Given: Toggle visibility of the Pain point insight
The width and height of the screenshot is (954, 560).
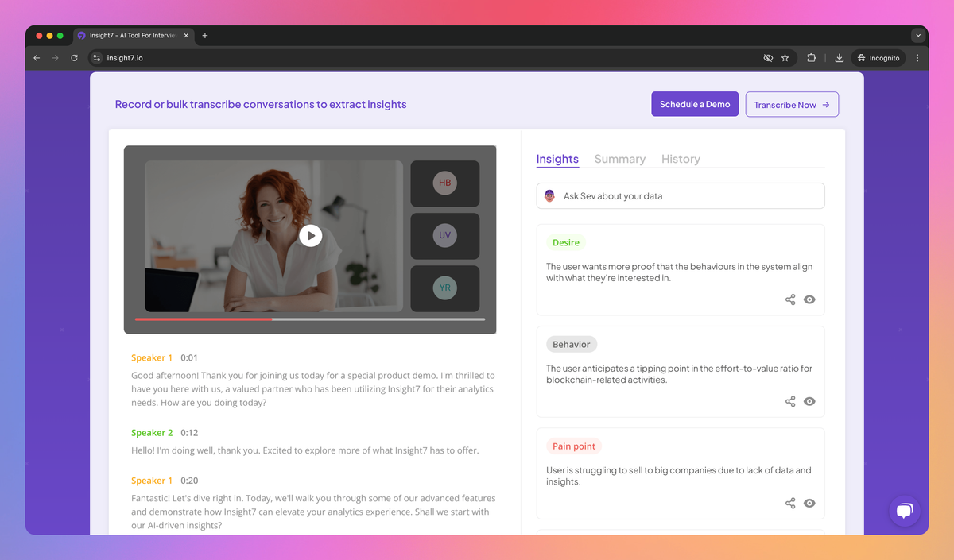Looking at the screenshot, I should click(809, 503).
